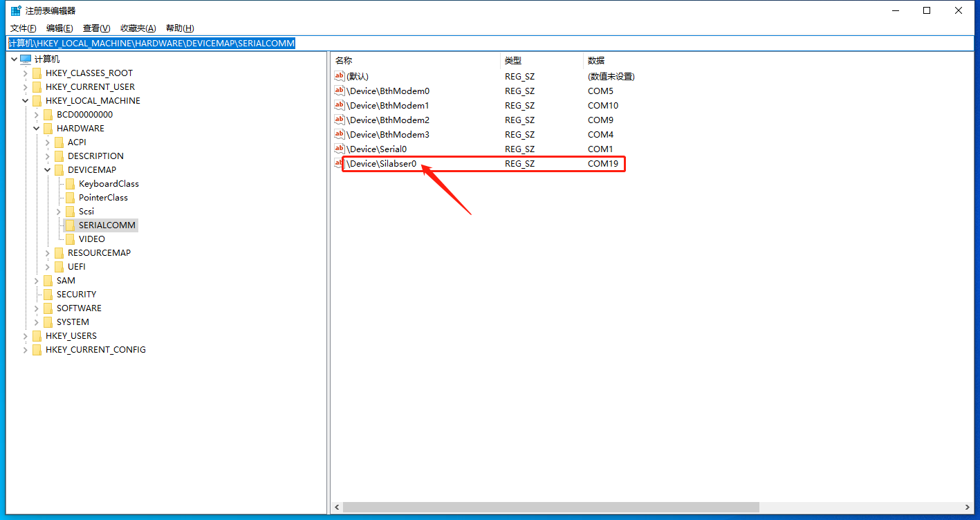This screenshot has width=980, height=520.
Task: Expand HKEY_USERS chevron
Action: 26,336
